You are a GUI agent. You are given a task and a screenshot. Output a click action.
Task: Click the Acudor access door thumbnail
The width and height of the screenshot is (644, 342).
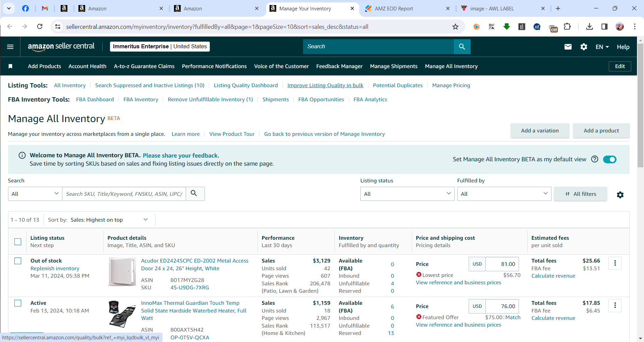tap(122, 272)
